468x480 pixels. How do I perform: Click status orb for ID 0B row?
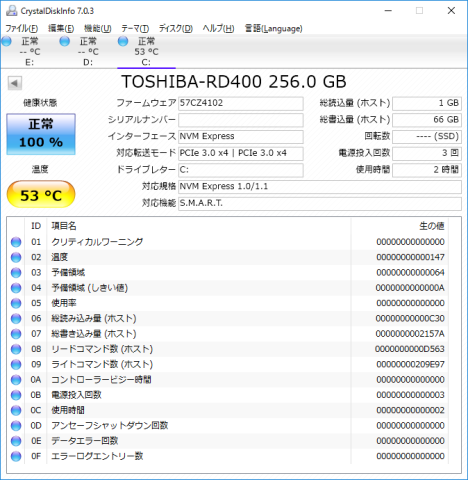click(x=16, y=395)
